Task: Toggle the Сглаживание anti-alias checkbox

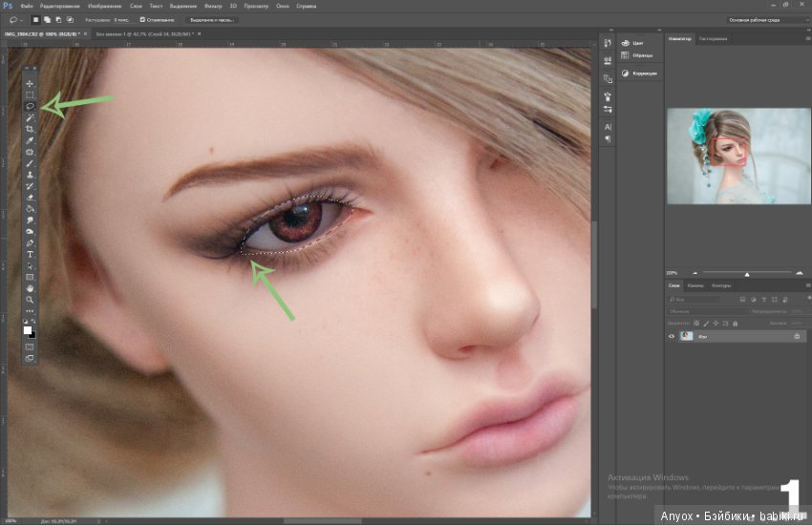Action: 142,20
